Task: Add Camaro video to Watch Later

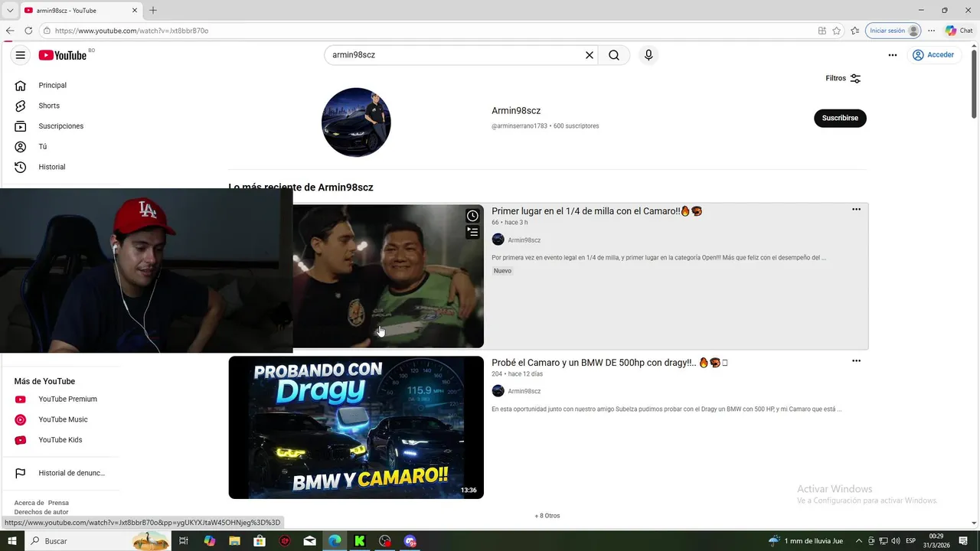Action: click(472, 216)
